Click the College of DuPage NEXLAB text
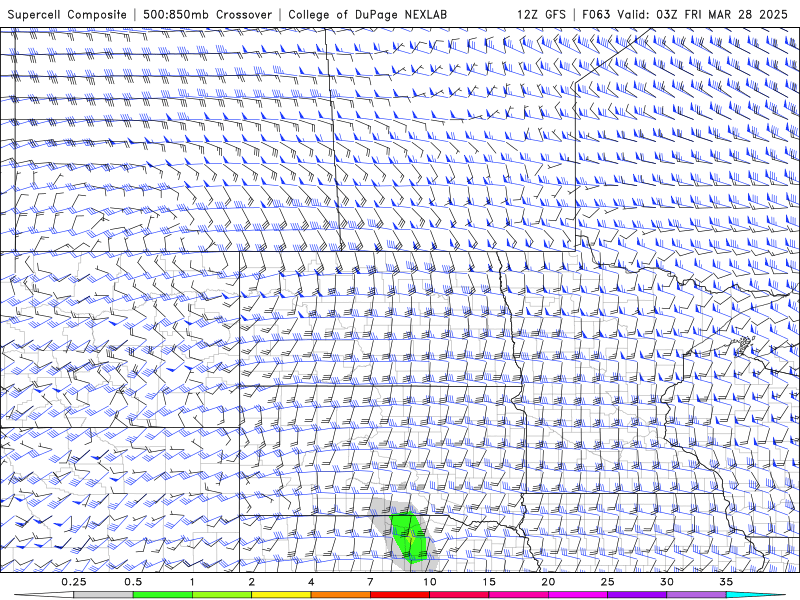The height and width of the screenshot is (600, 800). [367, 14]
